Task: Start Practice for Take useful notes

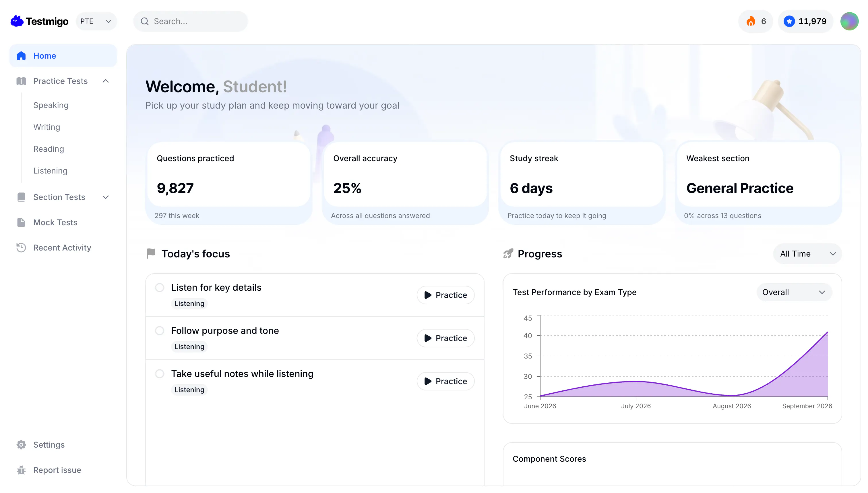Action: coord(445,381)
